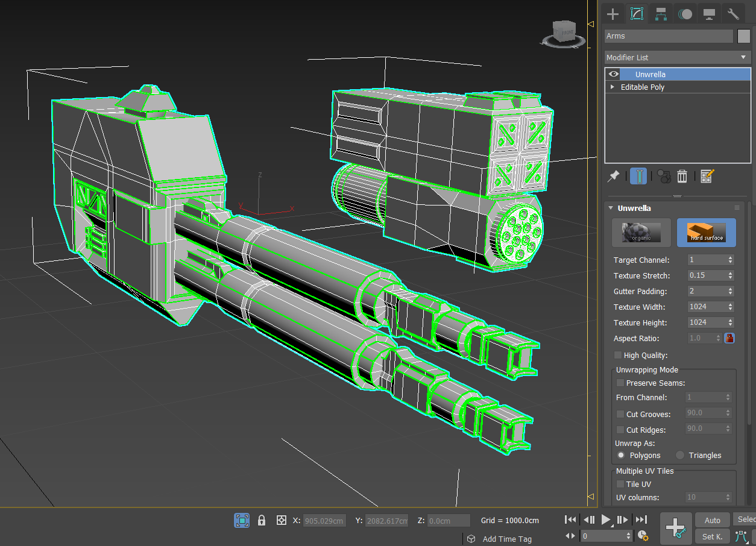This screenshot has width=756, height=546.
Task: Enable the High Quality checkbox
Action: pos(618,356)
